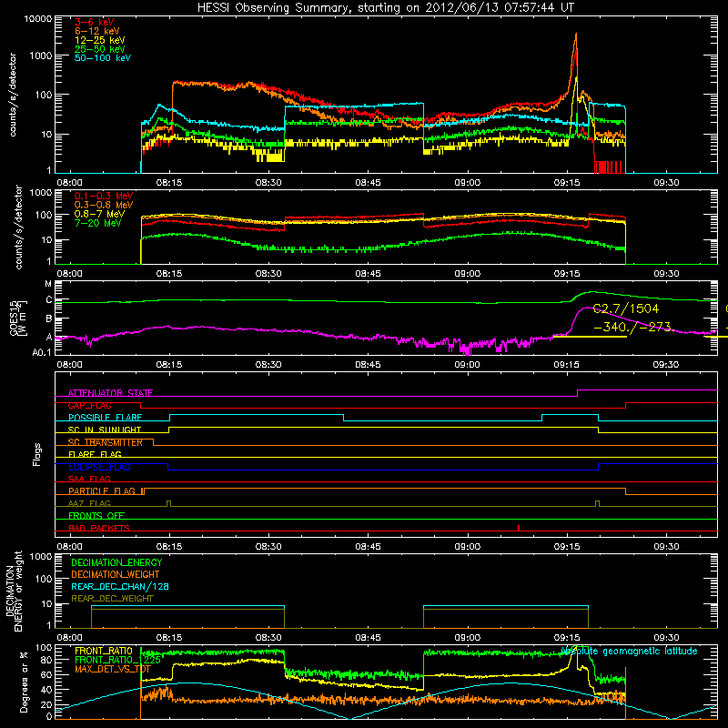Select the cyan '50-100 keV' legend label

(103, 58)
